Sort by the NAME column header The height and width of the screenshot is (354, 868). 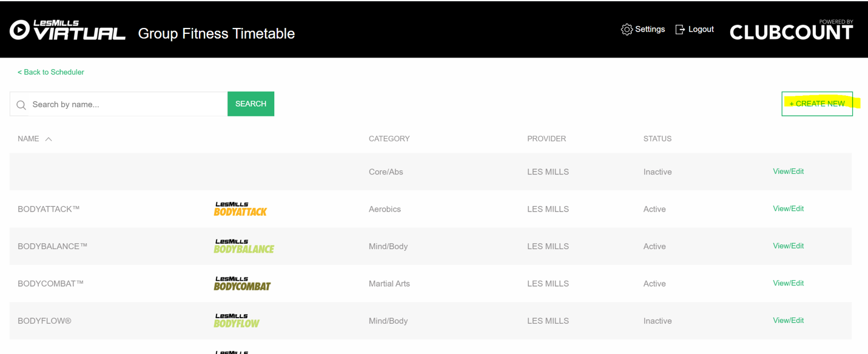coord(29,139)
